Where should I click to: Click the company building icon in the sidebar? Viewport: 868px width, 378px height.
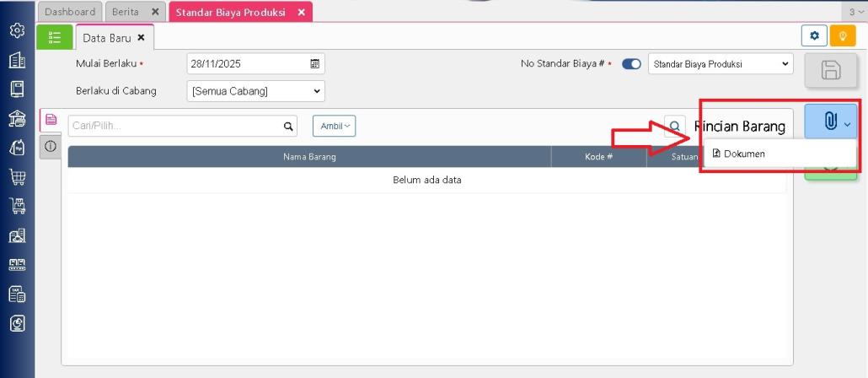17,61
